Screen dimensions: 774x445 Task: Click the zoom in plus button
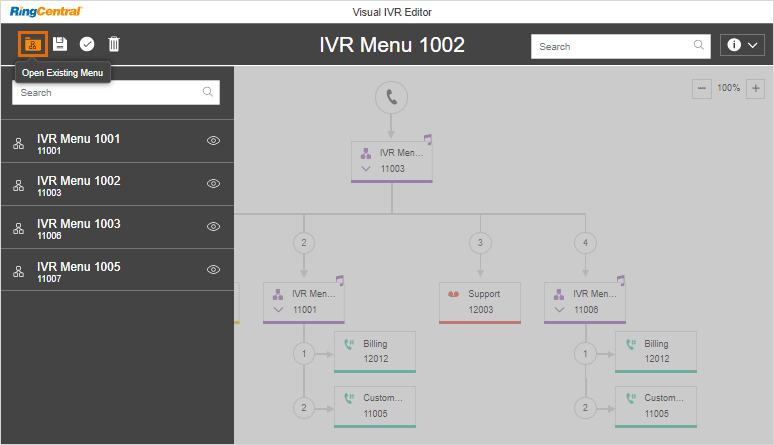[755, 89]
